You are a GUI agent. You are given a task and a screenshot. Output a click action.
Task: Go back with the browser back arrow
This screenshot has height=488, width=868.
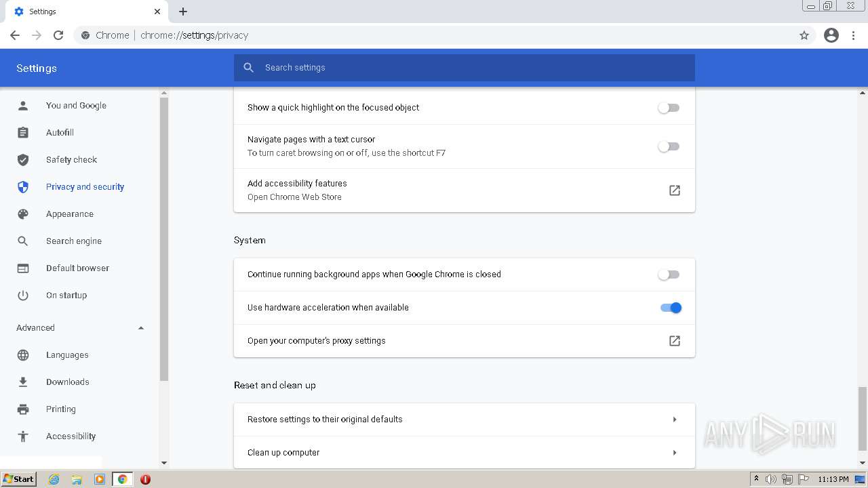coord(15,35)
